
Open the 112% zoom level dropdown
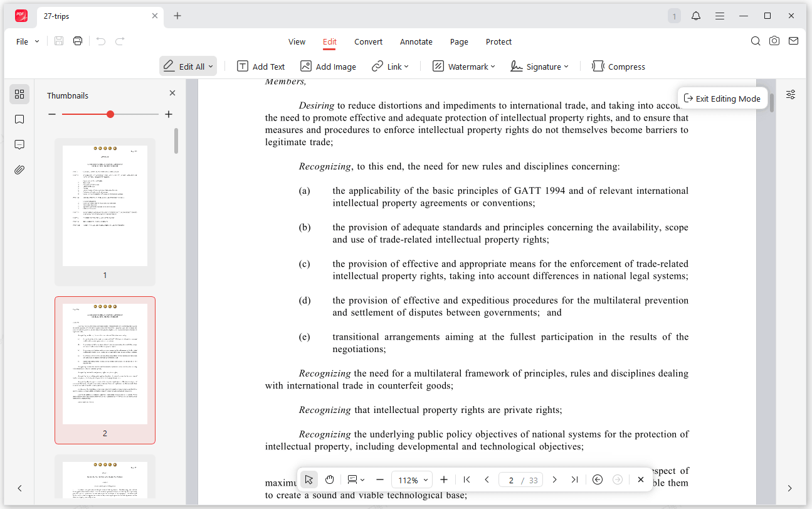click(413, 480)
